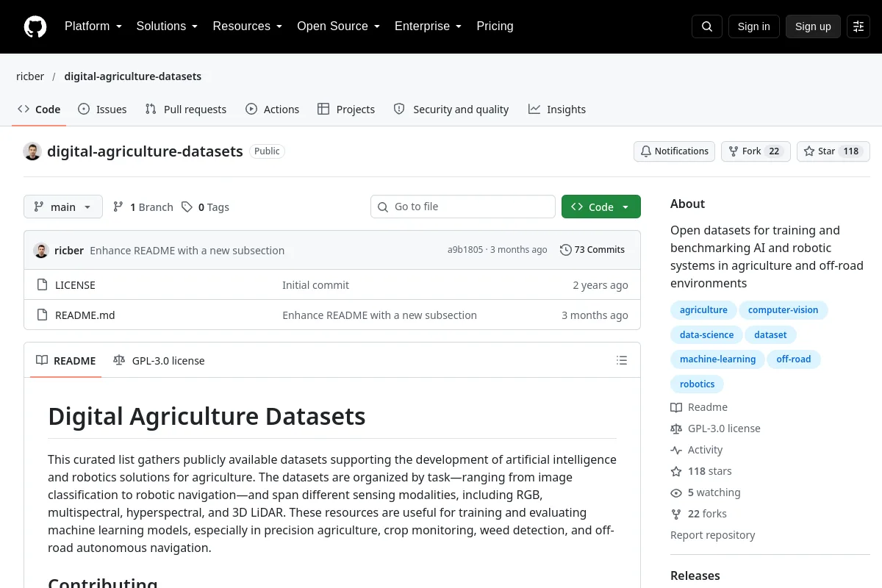Expand the Platform menu
The image size is (882, 588).
(x=93, y=26)
